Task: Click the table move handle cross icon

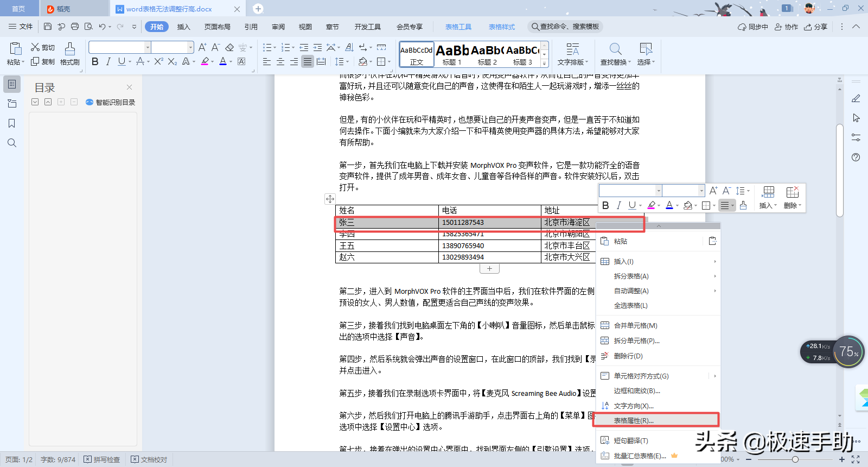Action: [330, 199]
